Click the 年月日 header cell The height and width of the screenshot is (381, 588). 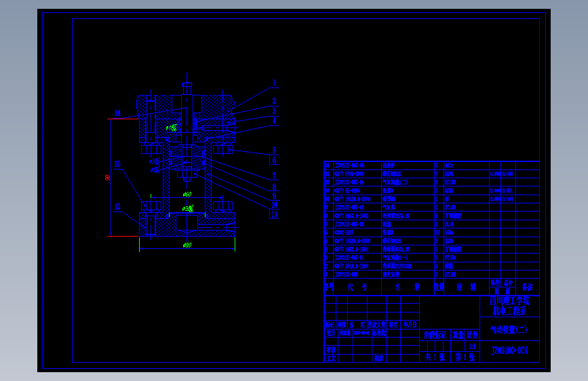410,325
